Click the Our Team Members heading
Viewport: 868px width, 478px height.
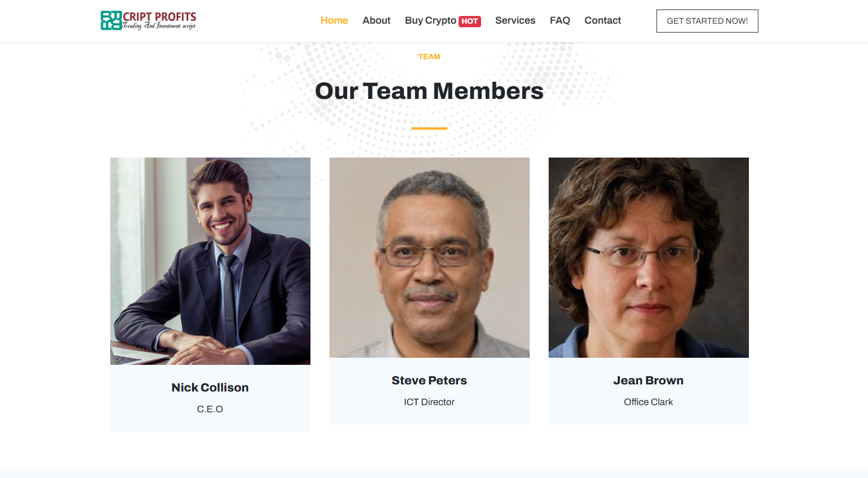click(430, 91)
